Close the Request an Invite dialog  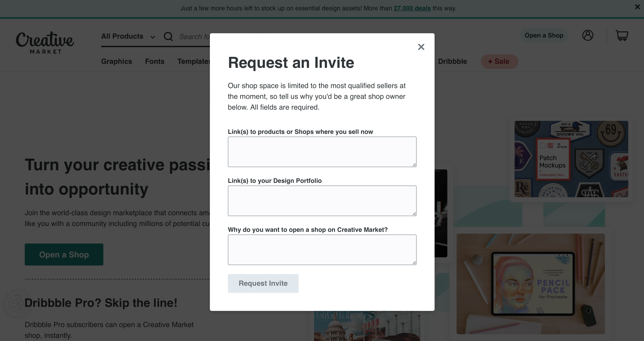click(421, 47)
